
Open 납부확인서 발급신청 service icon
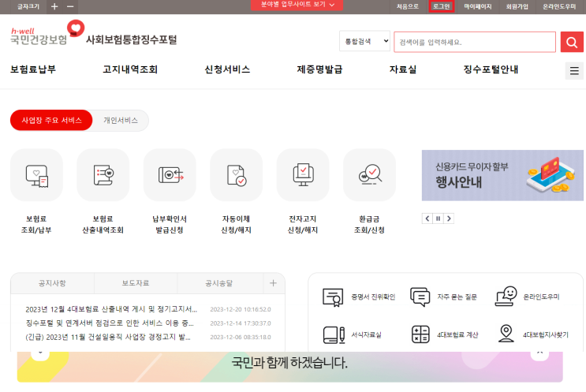click(170, 175)
